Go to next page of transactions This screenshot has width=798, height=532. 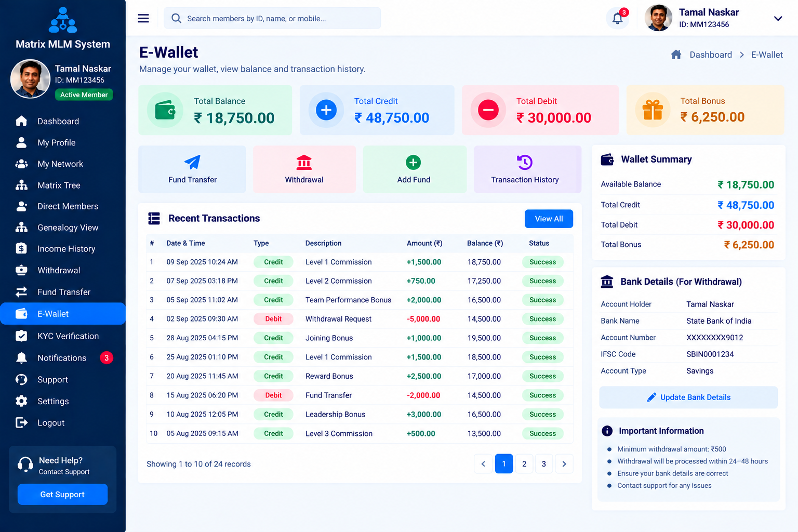point(564,464)
